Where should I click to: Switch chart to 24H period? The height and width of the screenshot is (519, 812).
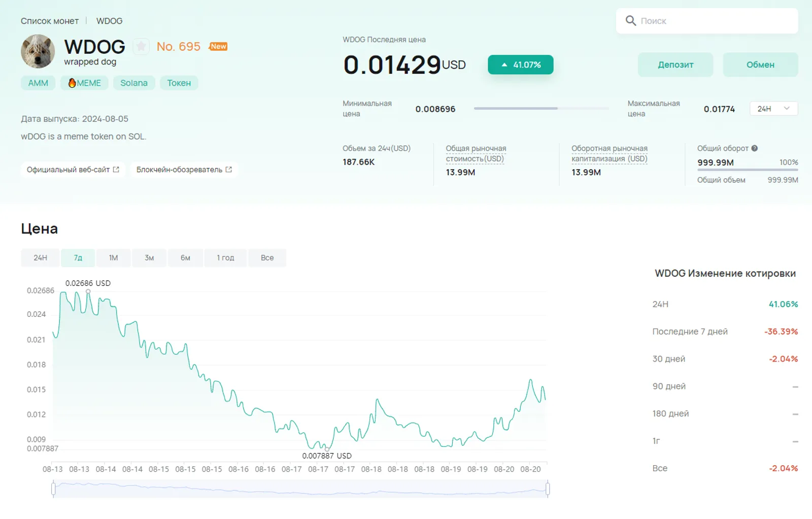[x=41, y=258]
